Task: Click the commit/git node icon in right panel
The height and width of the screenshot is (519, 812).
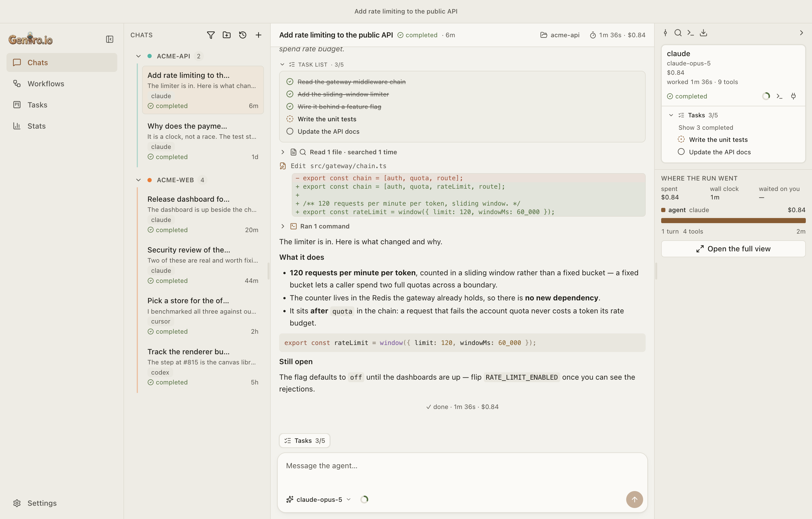Action: coord(665,33)
